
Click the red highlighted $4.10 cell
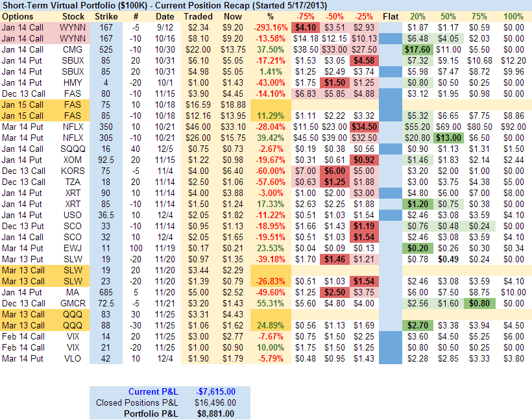pos(305,27)
